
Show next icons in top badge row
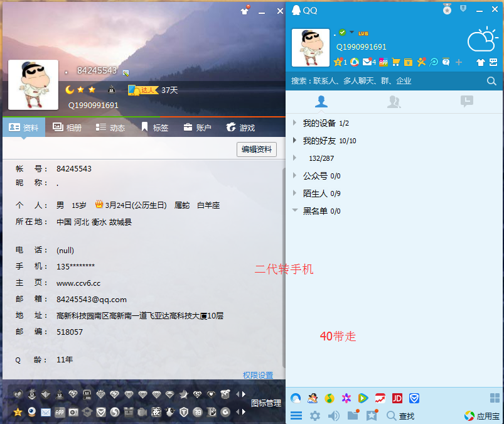coord(244,394)
